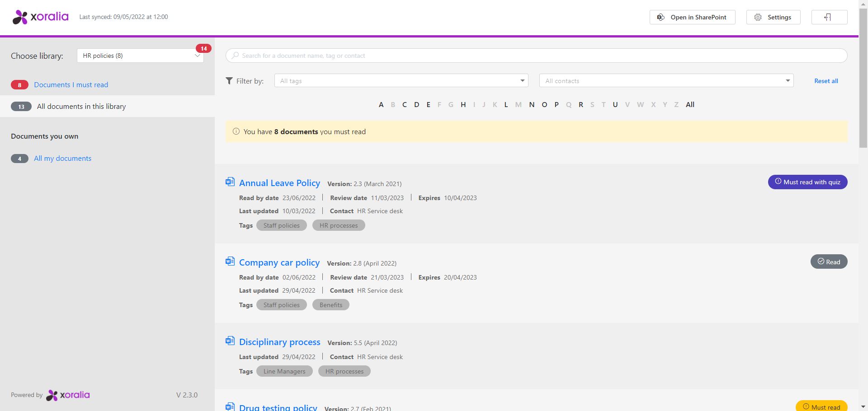Filter documents by letter D
868x411 pixels.
[417, 105]
